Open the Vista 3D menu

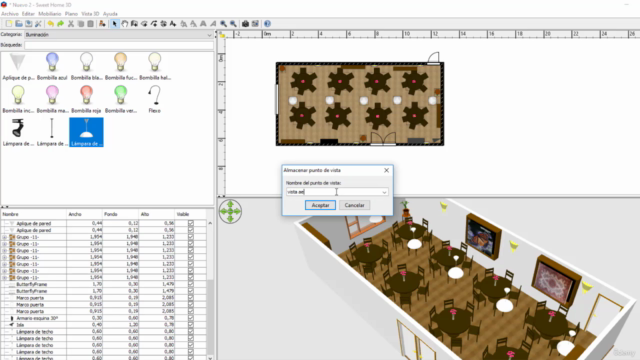(90, 14)
